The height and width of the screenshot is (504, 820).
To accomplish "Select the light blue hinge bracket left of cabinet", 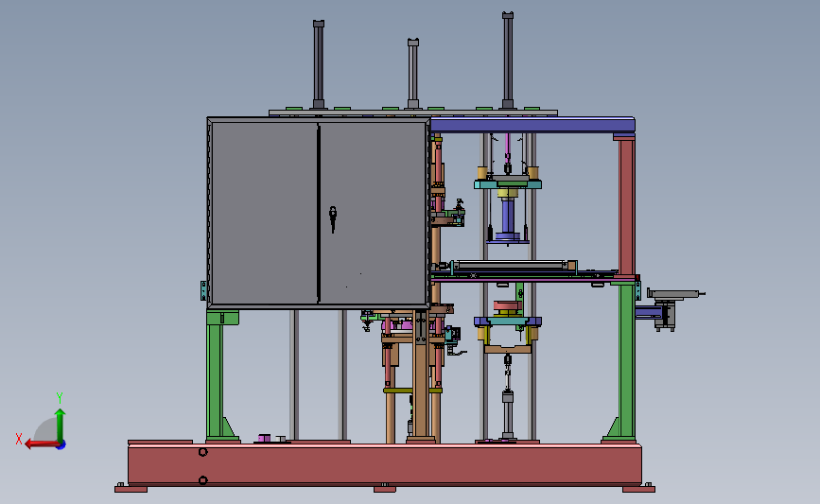I will pyautogui.click(x=203, y=290).
